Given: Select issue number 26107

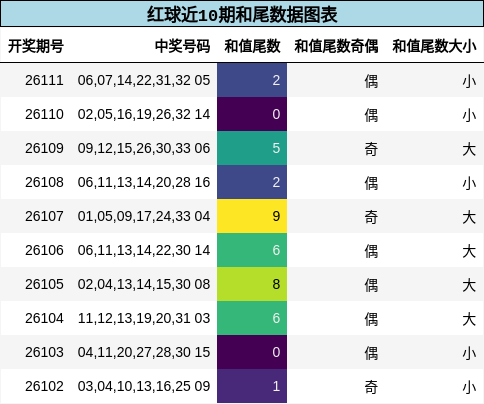Looking at the screenshot, I should pos(44,216).
